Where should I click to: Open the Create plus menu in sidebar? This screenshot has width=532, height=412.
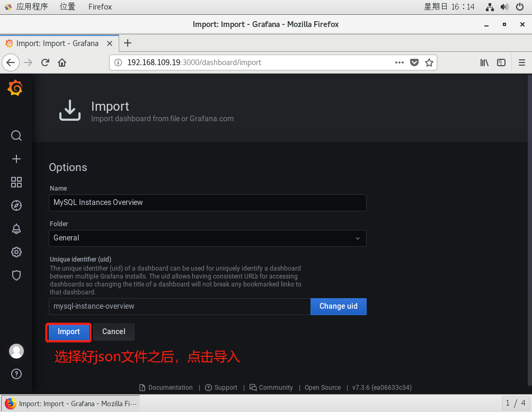coord(16,159)
